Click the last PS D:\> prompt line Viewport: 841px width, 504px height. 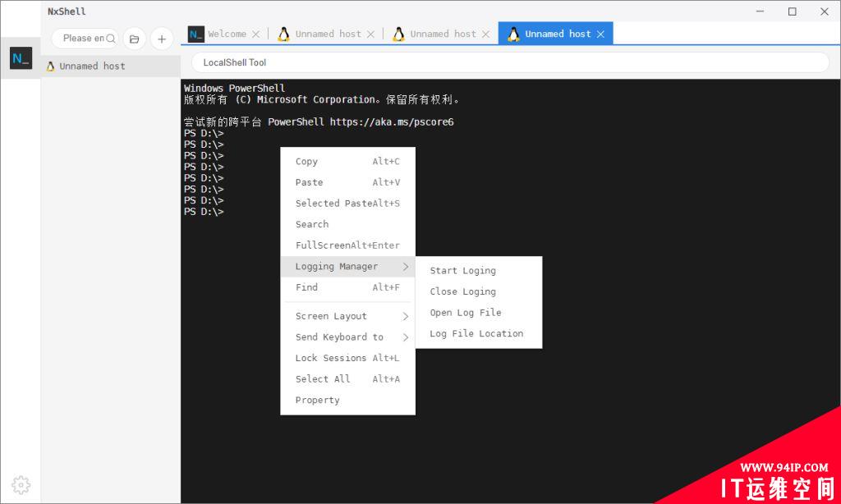pyautogui.click(x=204, y=212)
